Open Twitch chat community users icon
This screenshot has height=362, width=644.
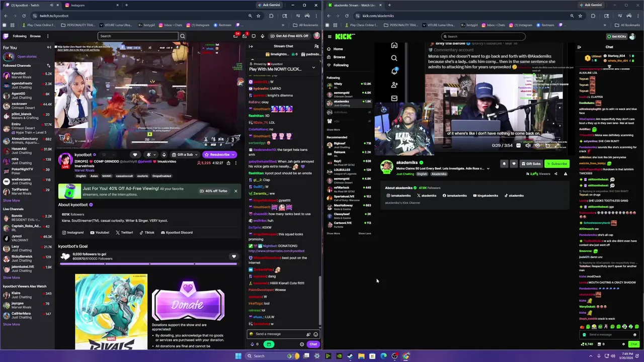pos(316,46)
